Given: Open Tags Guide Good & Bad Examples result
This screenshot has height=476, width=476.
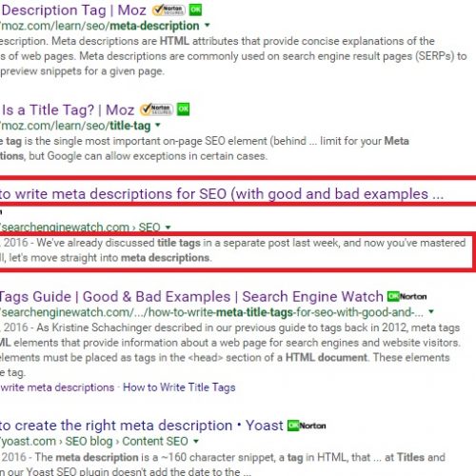Looking at the screenshot, I should tap(191, 297).
